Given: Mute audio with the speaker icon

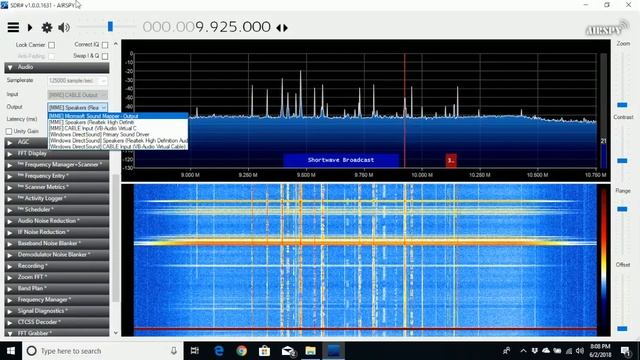Looking at the screenshot, I should tap(64, 27).
